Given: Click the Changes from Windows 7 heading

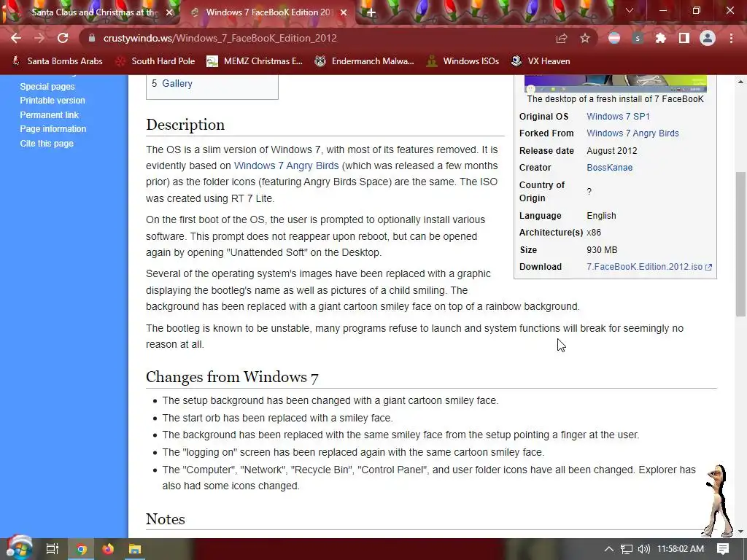Looking at the screenshot, I should click(232, 377).
